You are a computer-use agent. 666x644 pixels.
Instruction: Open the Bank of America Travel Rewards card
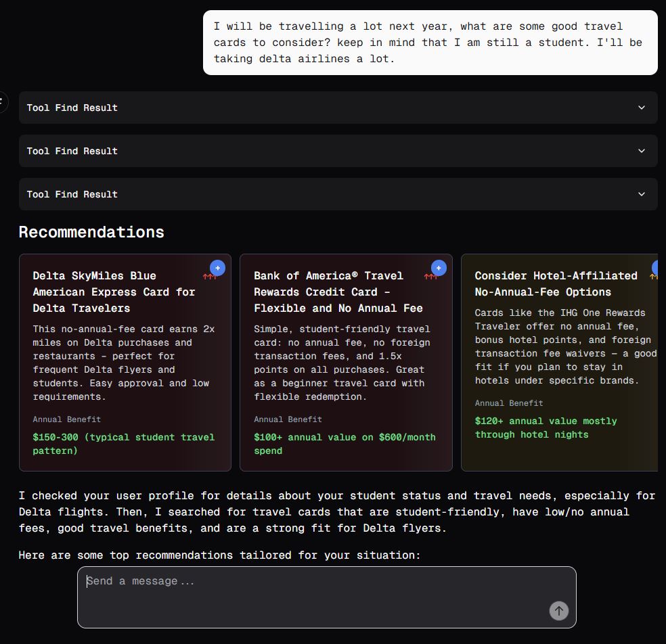click(346, 363)
